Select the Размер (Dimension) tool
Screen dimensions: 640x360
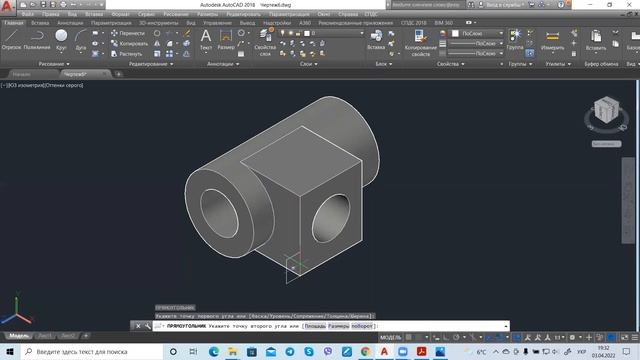[x=226, y=40]
